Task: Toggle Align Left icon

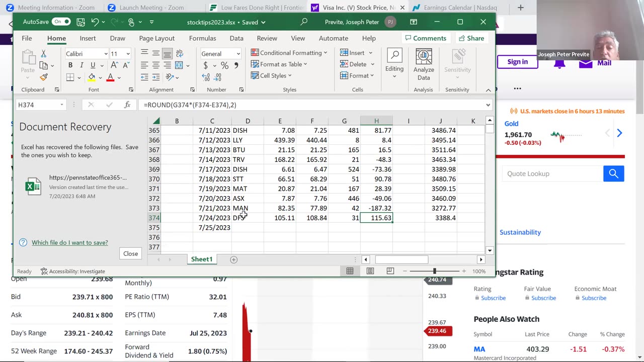Action: pyautogui.click(x=144, y=65)
